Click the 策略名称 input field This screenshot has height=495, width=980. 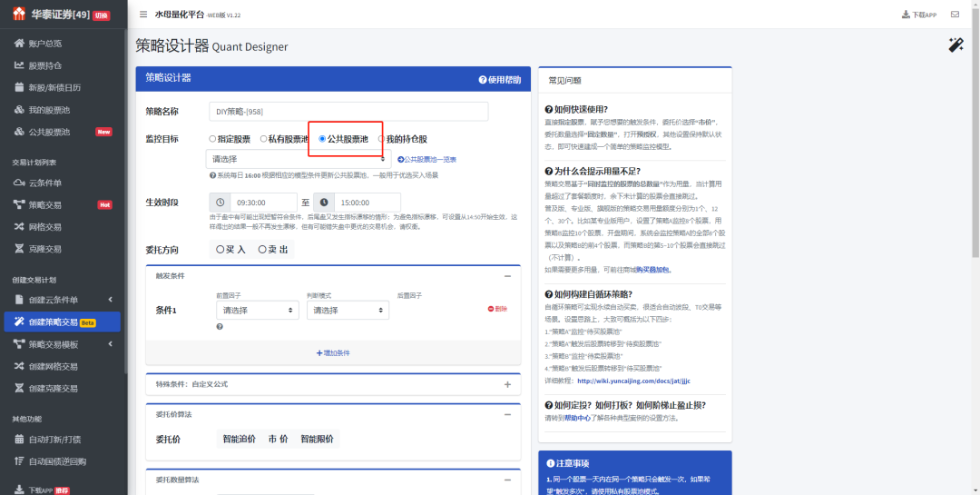pos(348,111)
